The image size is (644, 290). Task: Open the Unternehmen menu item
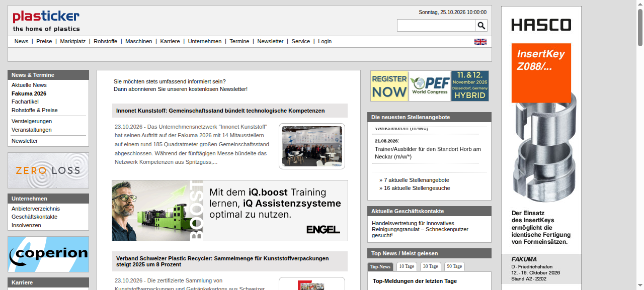[x=205, y=41]
